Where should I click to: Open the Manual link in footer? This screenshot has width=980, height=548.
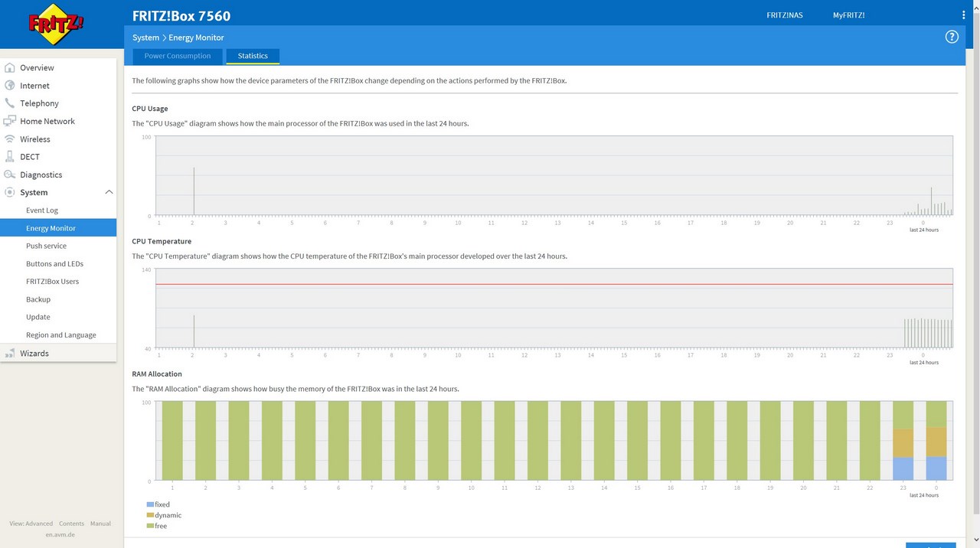point(100,524)
